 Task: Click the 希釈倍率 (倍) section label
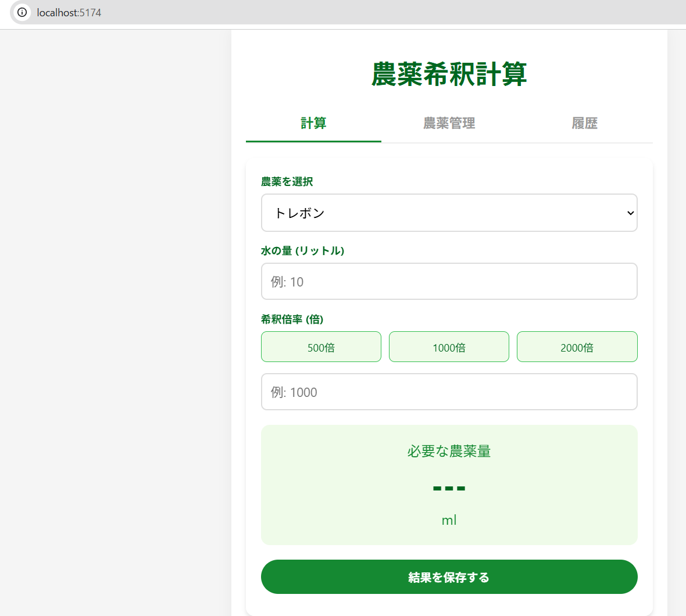pos(292,319)
